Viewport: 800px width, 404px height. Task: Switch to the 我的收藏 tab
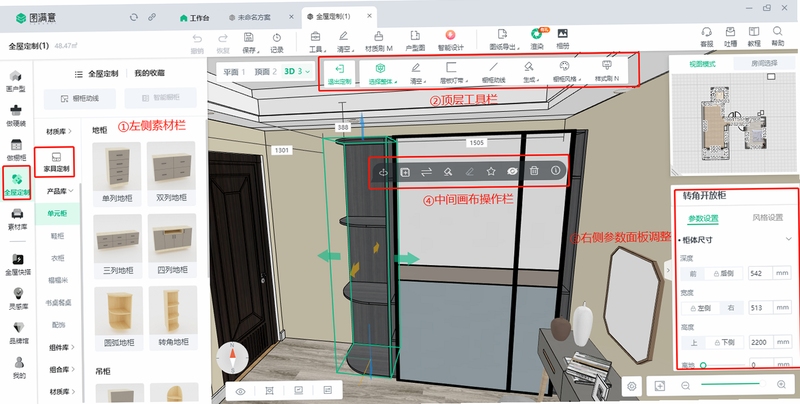(x=149, y=73)
